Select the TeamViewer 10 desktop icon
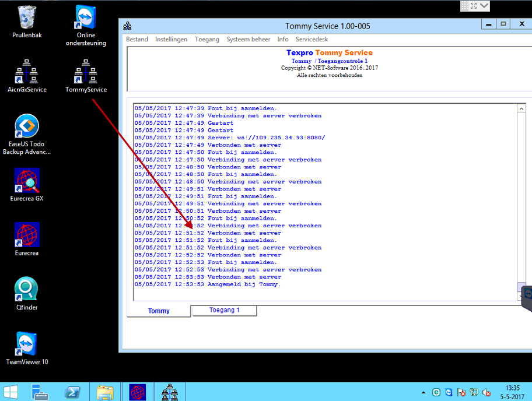This screenshot has height=401, width=532. pyautogui.click(x=27, y=348)
